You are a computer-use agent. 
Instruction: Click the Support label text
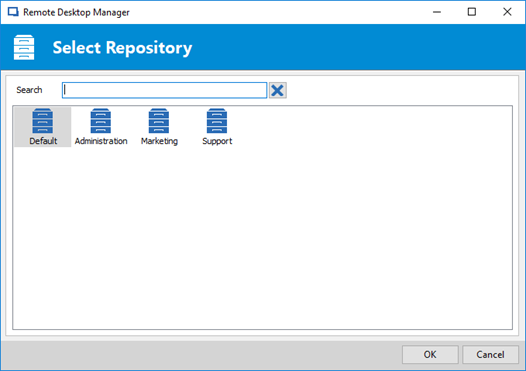coord(217,141)
